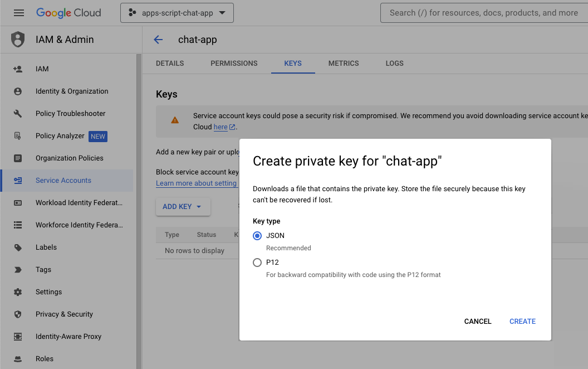Image resolution: width=588 pixels, height=369 pixels.
Task: Click the Identity & Organization person icon
Action: click(18, 91)
